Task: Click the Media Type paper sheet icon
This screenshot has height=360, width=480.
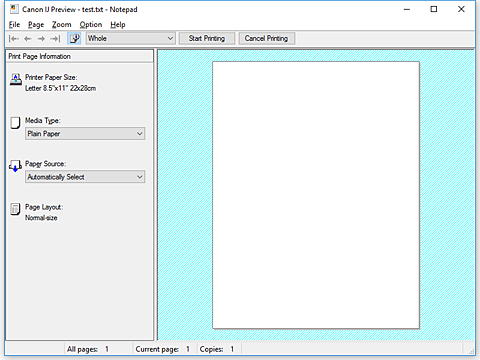Action: pyautogui.click(x=15, y=123)
